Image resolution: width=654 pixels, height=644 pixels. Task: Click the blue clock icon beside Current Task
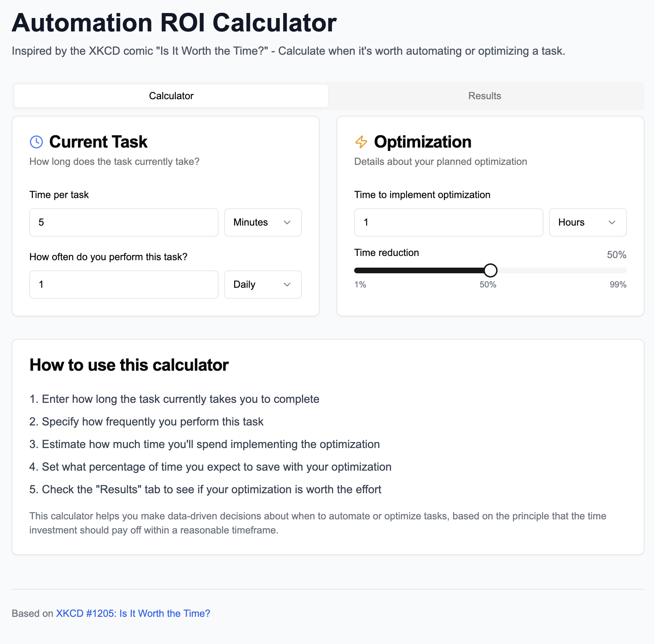pos(36,142)
